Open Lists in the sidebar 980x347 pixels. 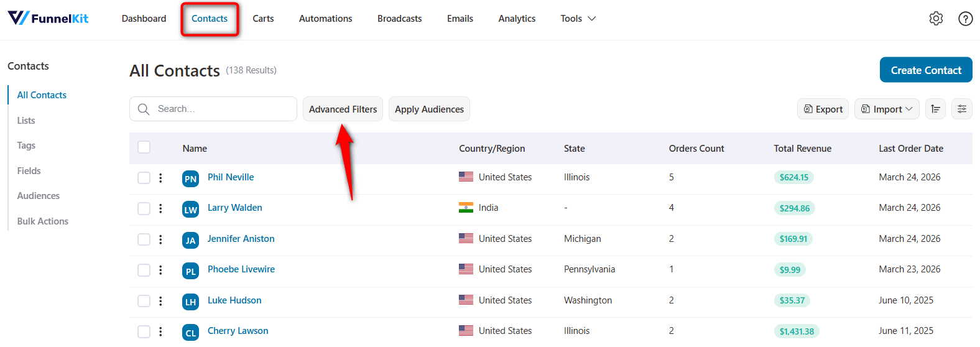pos(26,121)
